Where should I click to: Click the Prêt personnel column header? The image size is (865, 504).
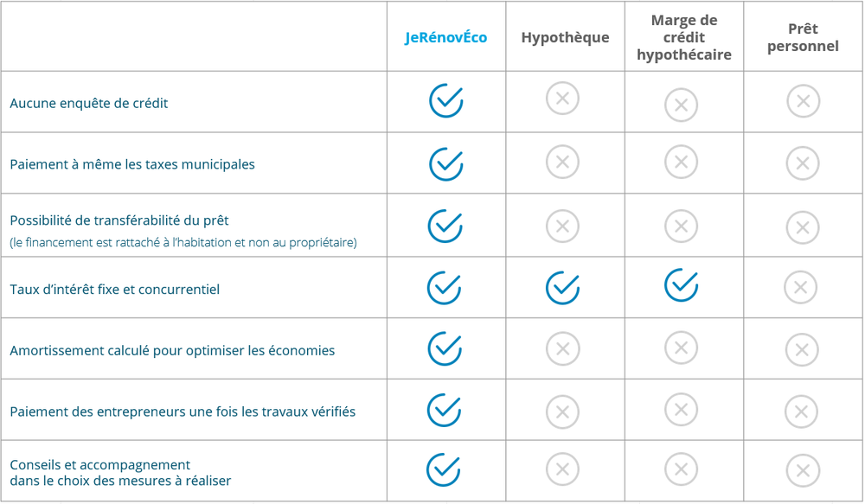[x=803, y=38]
